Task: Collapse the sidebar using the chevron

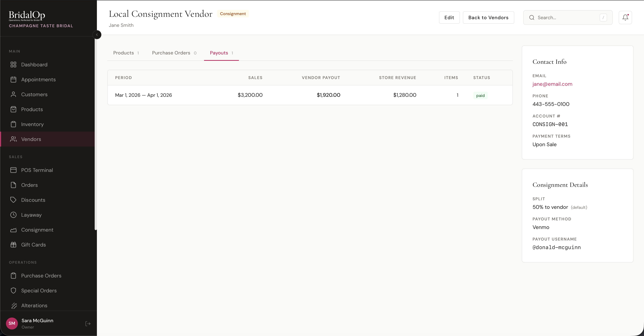Action: tap(97, 34)
